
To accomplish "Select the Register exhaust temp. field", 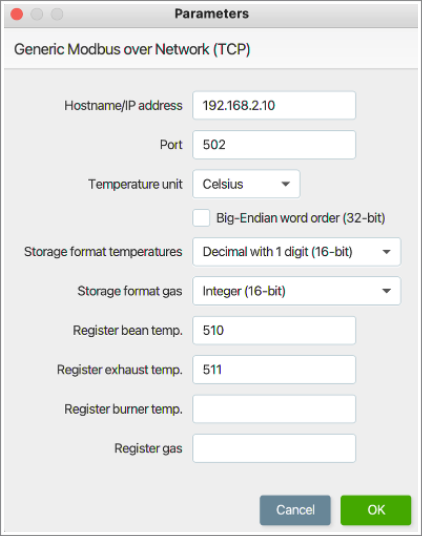I will tap(274, 370).
